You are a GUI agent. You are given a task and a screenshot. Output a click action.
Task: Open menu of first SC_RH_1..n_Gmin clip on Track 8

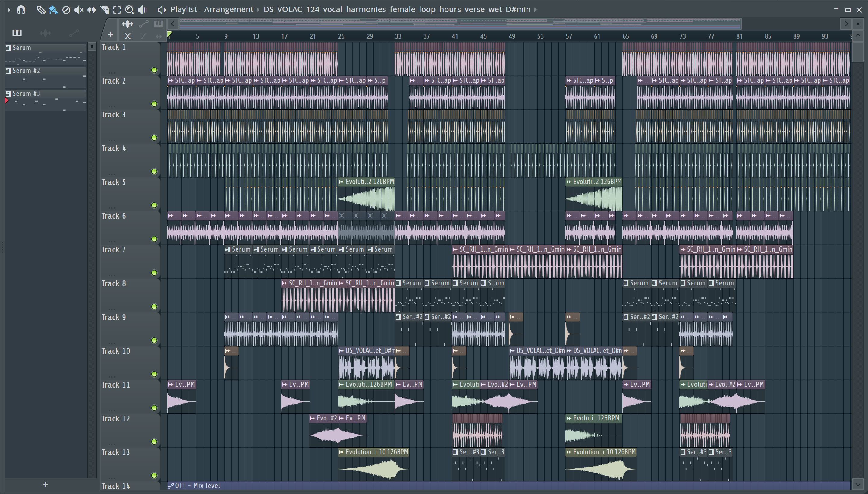(284, 283)
